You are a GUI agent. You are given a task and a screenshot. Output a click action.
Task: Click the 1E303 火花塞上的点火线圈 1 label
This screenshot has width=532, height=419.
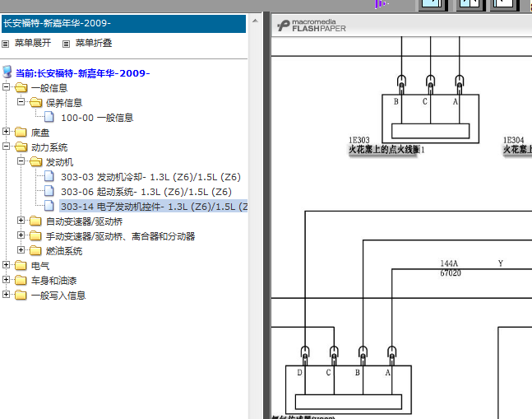click(386, 145)
